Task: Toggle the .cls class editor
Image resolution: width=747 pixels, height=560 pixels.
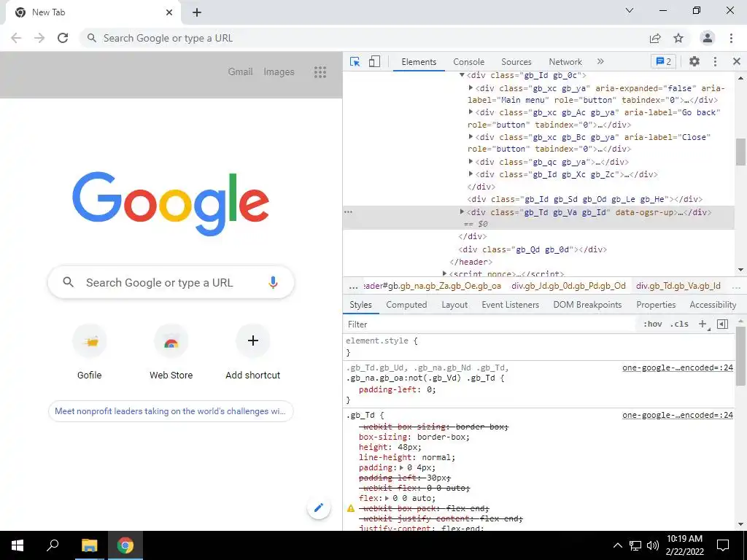Action: [679, 324]
